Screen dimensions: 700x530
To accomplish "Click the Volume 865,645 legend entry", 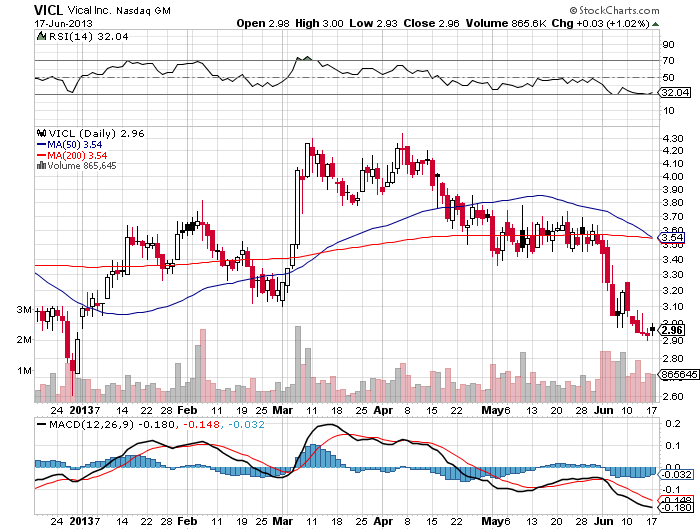I will point(82,166).
